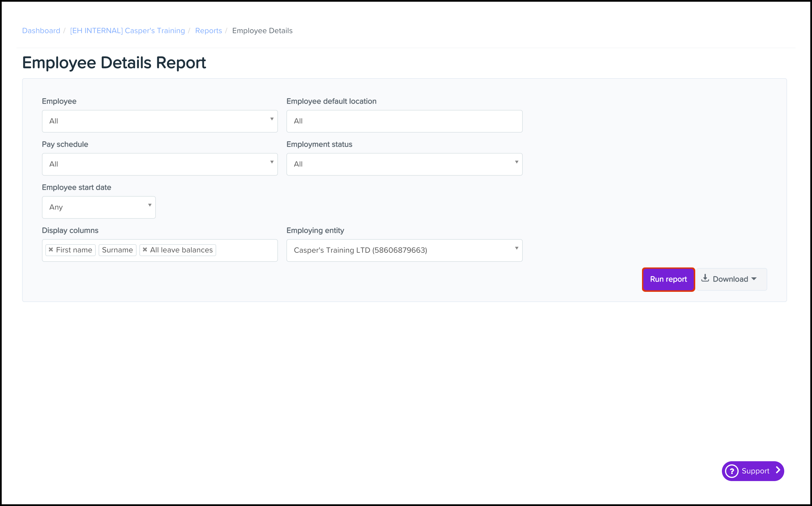Open the Employing entity dropdown
Screen dimensions: 812x506
click(404, 250)
